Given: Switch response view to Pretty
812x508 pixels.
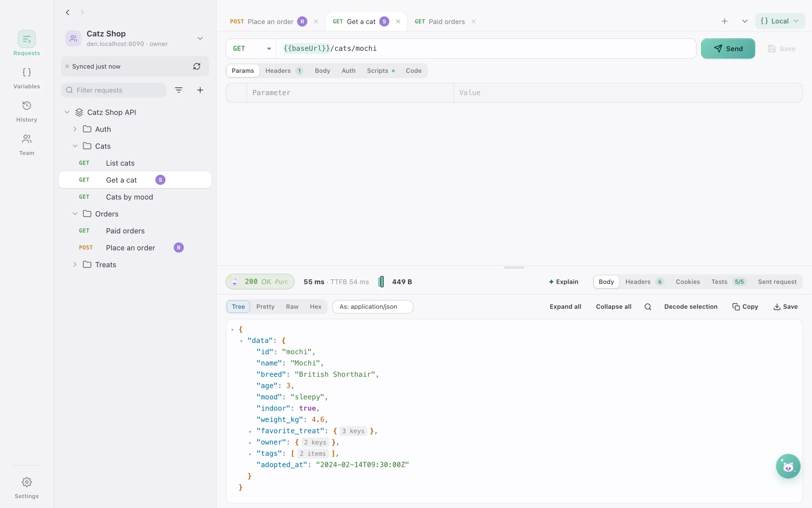Looking at the screenshot, I should 265,306.
